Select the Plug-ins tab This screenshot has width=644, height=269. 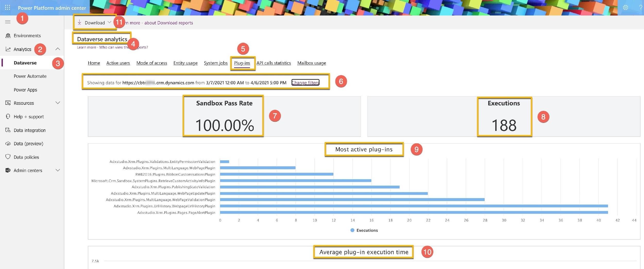pos(242,63)
